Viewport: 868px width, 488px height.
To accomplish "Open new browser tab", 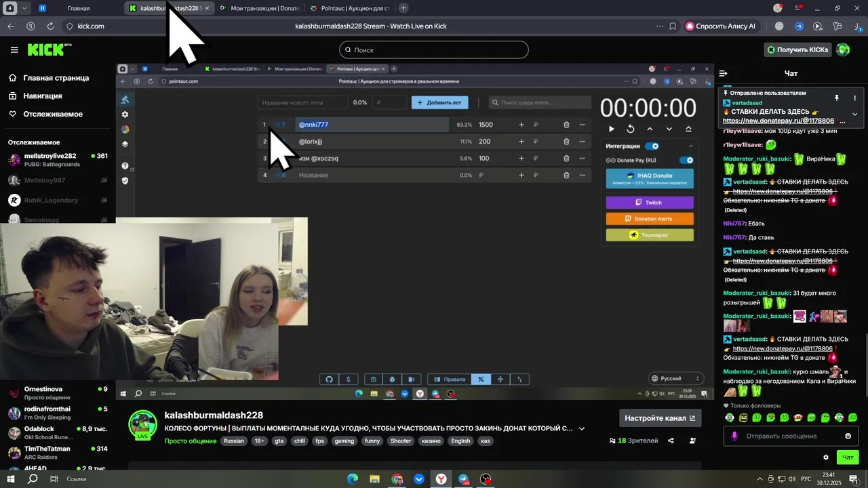I will click(x=403, y=8).
